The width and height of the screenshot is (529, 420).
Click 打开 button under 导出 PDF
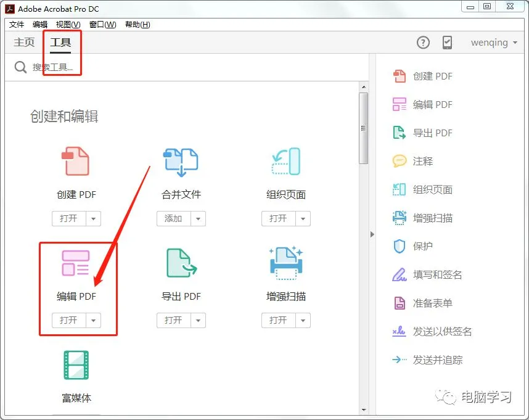pos(174,321)
